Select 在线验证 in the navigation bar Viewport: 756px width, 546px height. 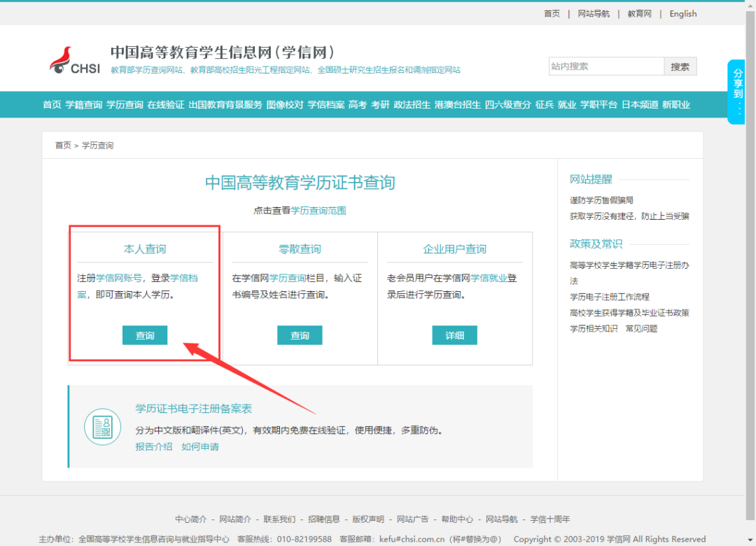(x=166, y=105)
